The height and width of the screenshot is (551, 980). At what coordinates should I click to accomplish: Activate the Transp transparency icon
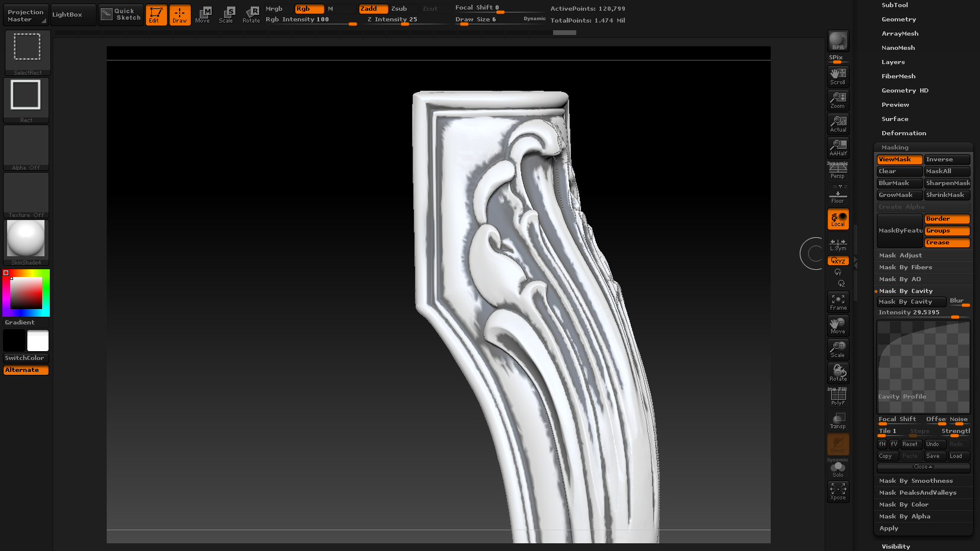pyautogui.click(x=838, y=420)
